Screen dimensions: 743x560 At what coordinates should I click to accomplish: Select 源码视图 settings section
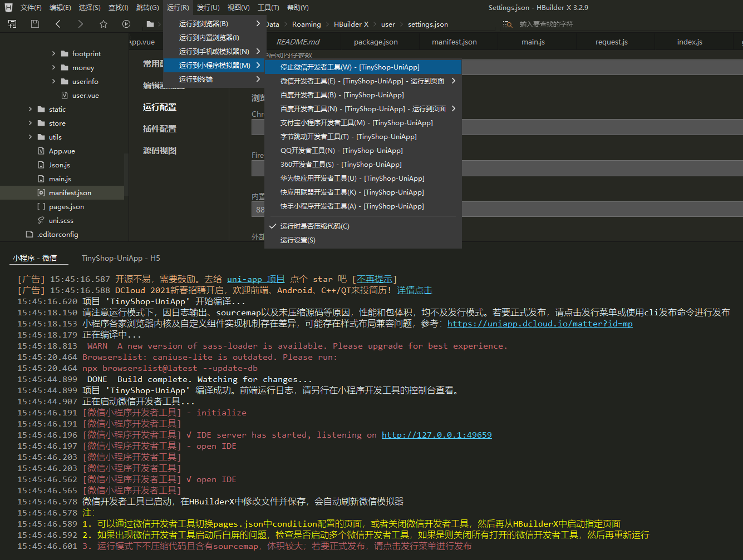160,151
